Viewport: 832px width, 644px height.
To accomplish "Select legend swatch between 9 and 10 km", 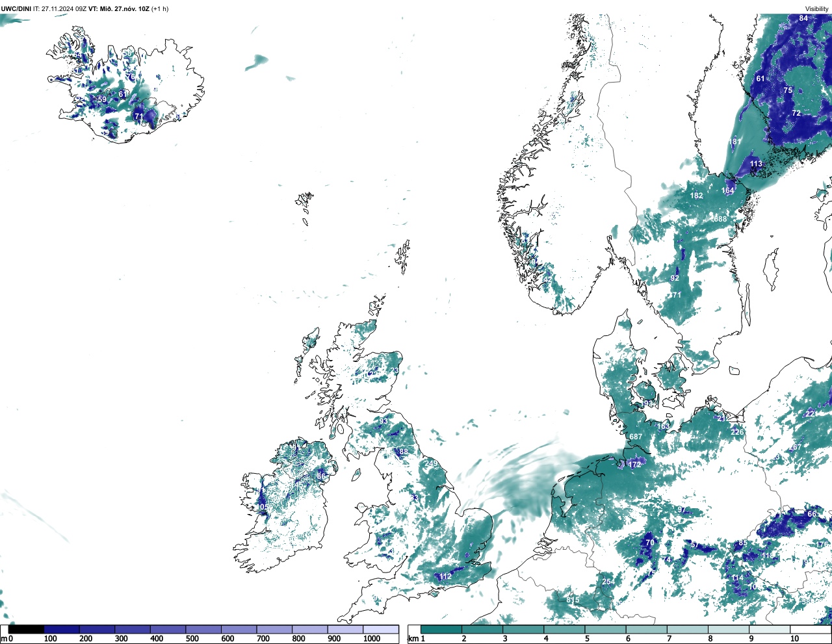I will (x=770, y=629).
